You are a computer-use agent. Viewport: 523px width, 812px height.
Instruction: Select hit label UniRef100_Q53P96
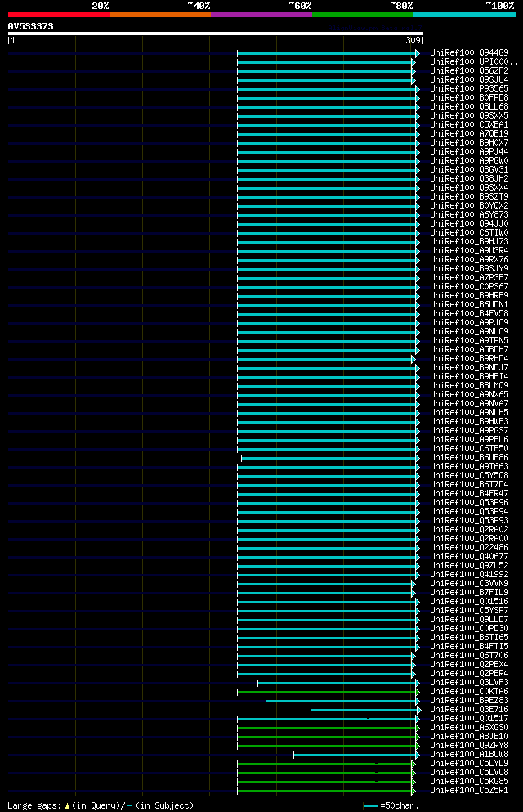[x=469, y=503]
